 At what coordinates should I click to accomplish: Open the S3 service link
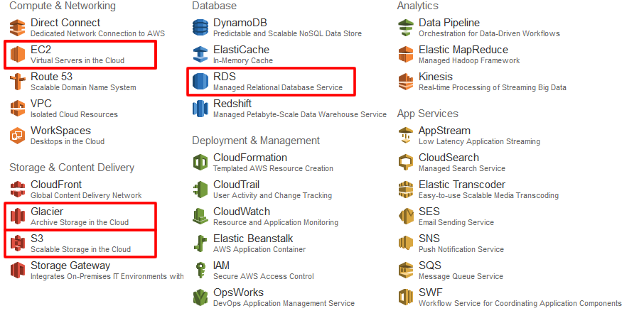tap(37, 239)
